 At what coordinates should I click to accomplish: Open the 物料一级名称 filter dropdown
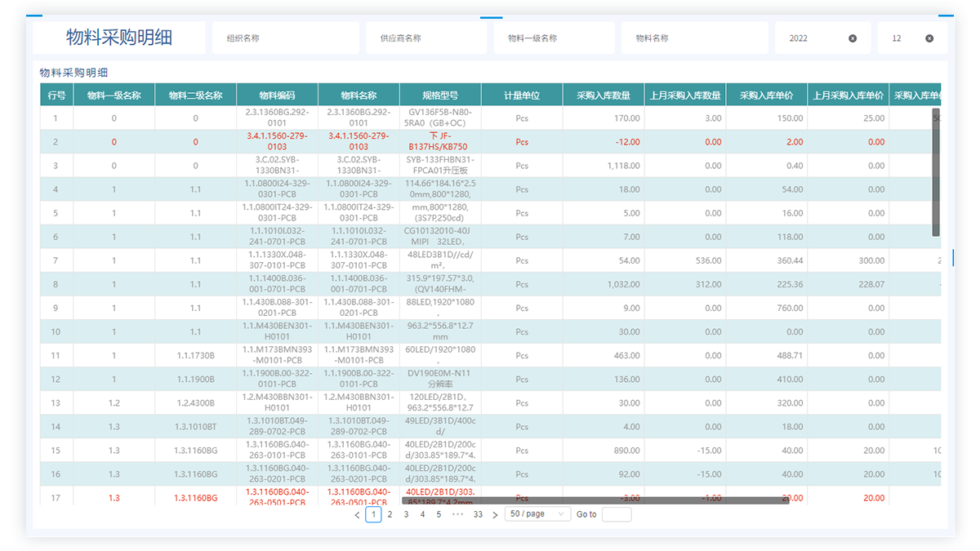554,38
